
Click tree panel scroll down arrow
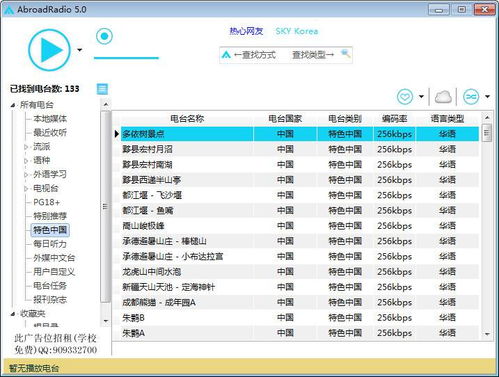point(106,321)
